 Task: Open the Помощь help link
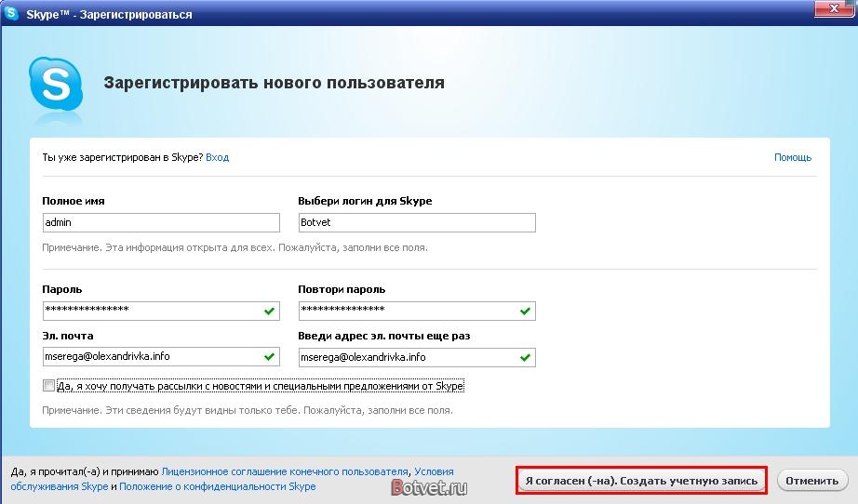pos(792,157)
